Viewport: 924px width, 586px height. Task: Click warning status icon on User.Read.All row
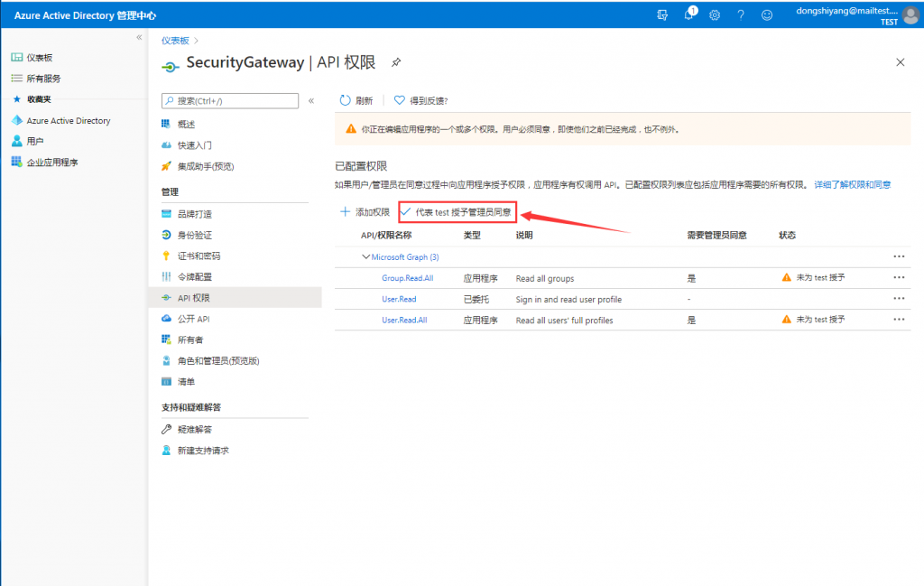coord(786,320)
